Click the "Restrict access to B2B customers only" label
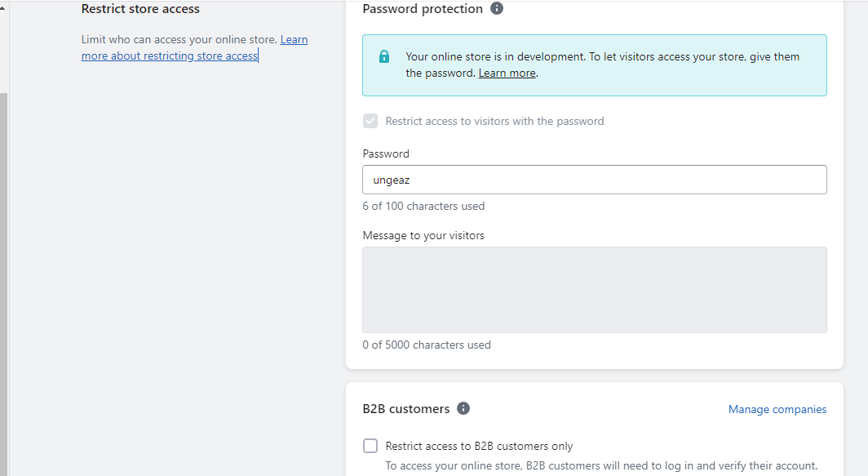 tap(479, 447)
